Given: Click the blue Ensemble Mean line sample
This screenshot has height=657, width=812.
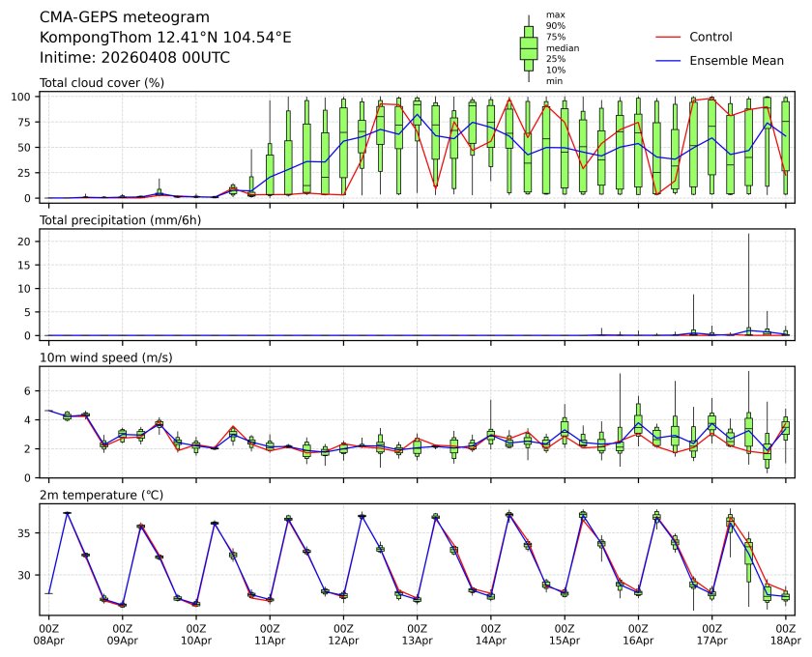Looking at the screenshot, I should 669,60.
